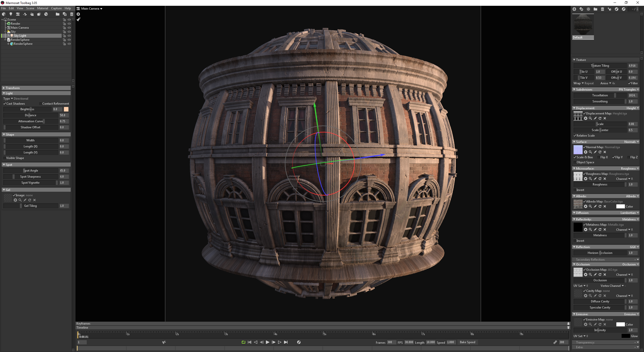The height and width of the screenshot is (352, 644).
Task: Duplicate selected scene object icon
Action: point(65,14)
